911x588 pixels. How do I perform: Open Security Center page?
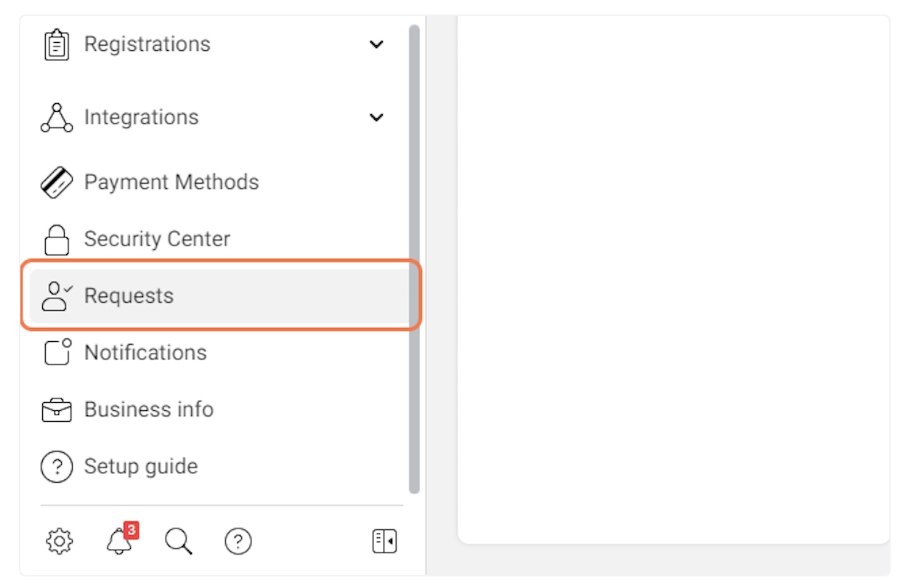(157, 240)
